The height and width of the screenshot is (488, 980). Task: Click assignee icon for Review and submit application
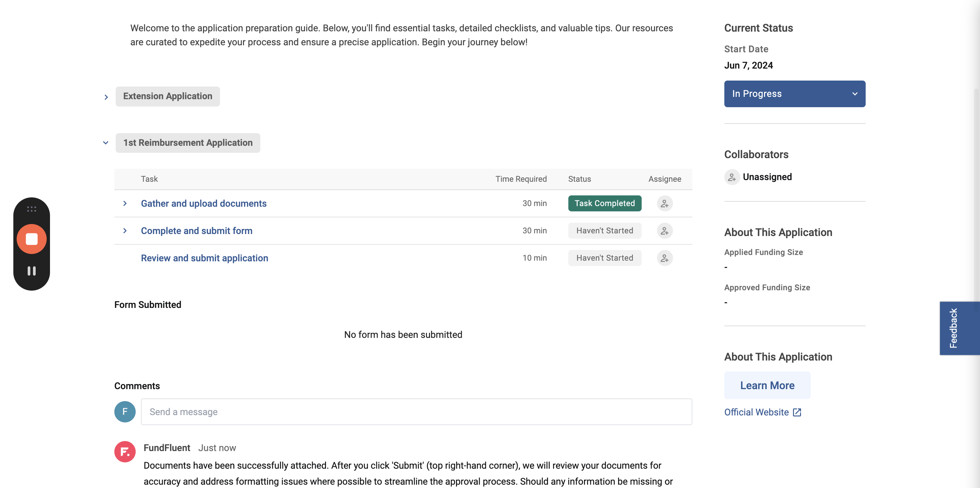point(664,258)
